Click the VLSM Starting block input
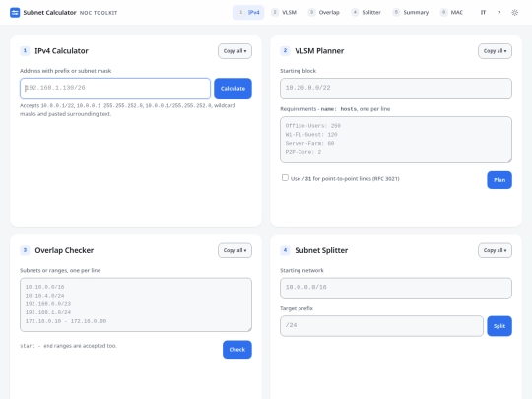 click(x=396, y=89)
